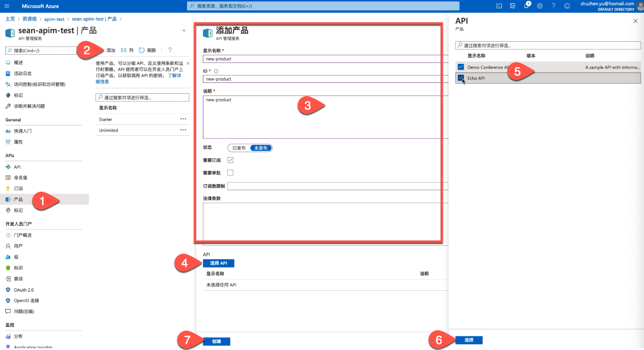
Task: Open the account avatar for shuzhen.yu@foxmail.com
Action: [x=639, y=6]
